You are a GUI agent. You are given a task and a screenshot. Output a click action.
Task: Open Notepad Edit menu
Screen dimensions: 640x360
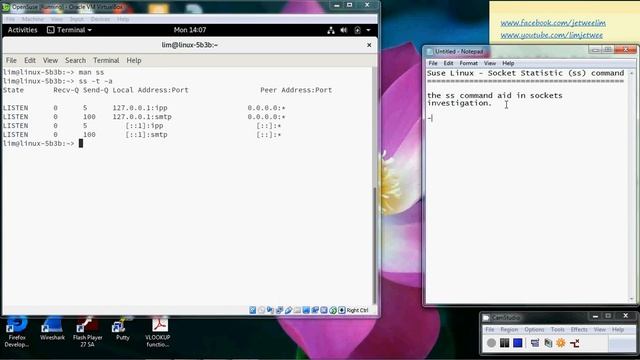click(449, 63)
